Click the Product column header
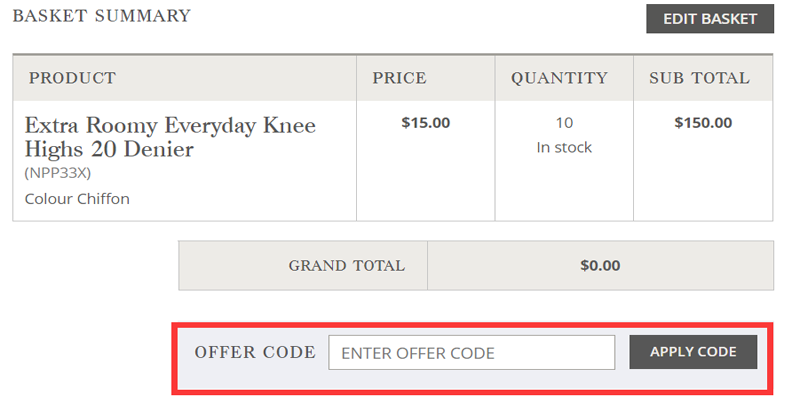The width and height of the screenshot is (800, 400). tap(72, 78)
